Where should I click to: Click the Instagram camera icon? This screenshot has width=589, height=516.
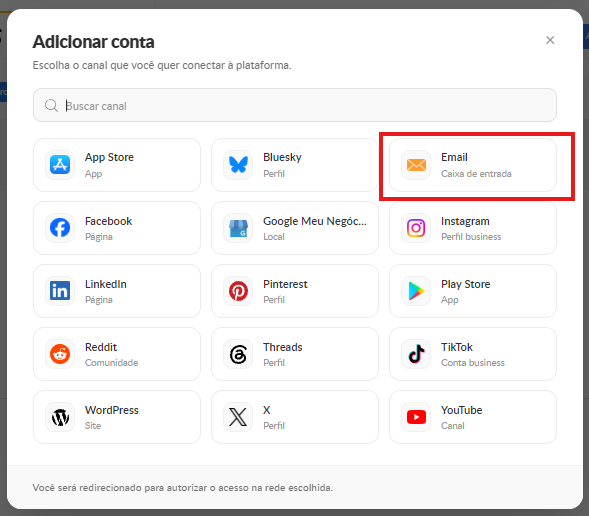[416, 228]
